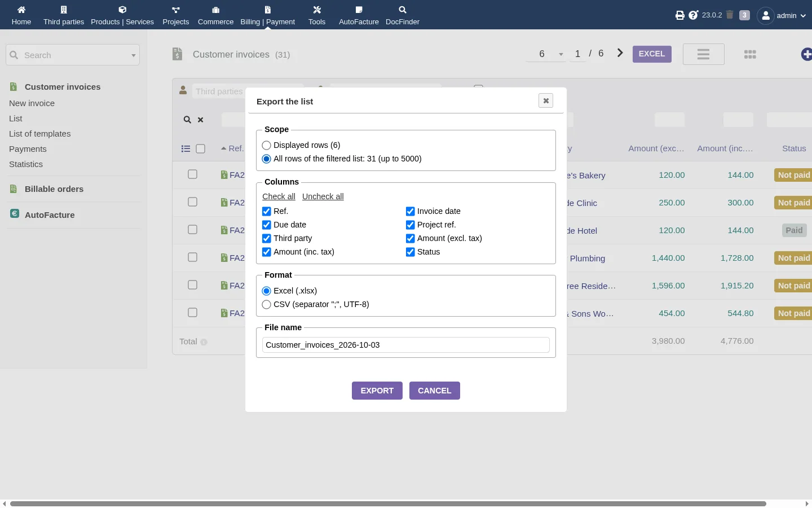Click the CANCEL button in dialog
Screen dimensions: 812x508
point(435,391)
